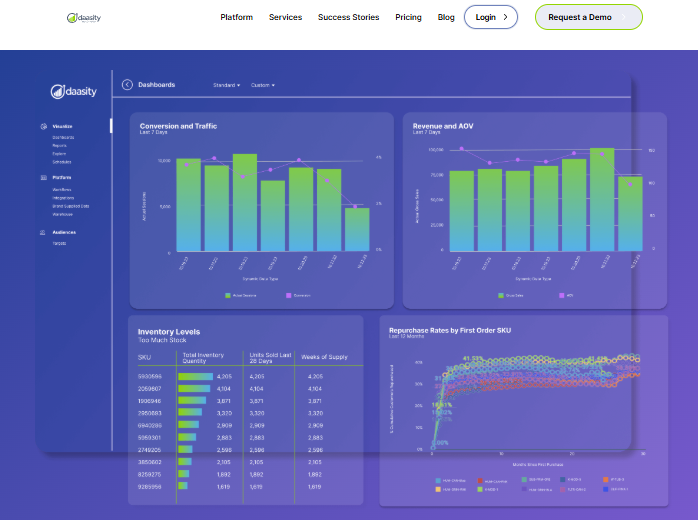
Task: Click the Platform section icon in the dashboard sidebar
Action: pyautogui.click(x=44, y=178)
